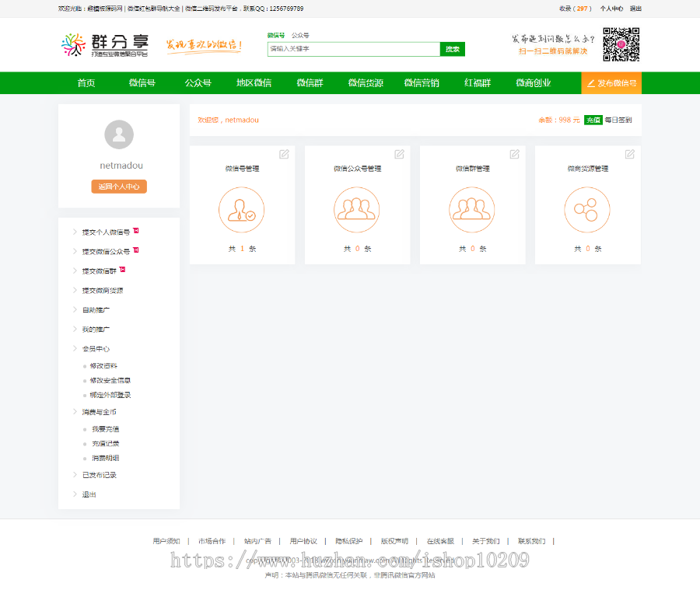The width and height of the screenshot is (700, 597).
Task: Click the keyword search input field
Action: (353, 49)
